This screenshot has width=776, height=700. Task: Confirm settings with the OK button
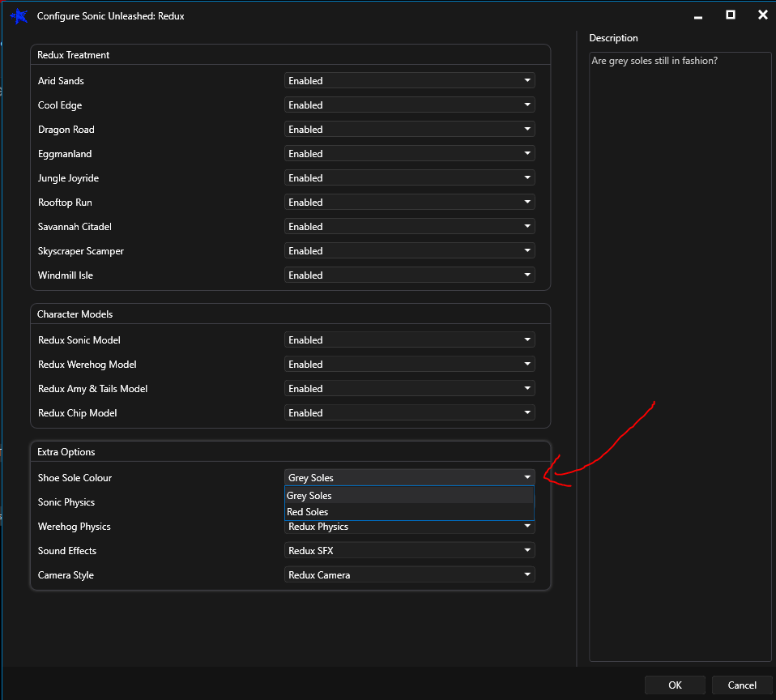675,685
